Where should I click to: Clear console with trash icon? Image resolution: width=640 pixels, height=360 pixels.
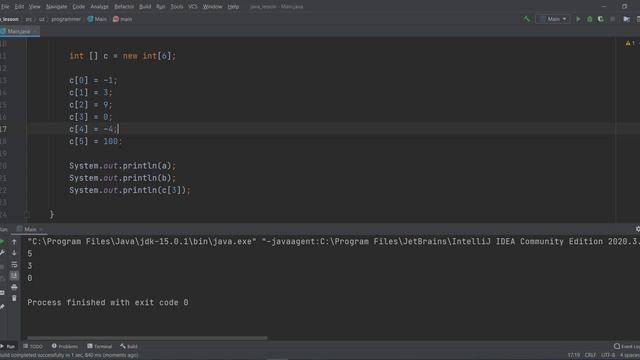pos(14,298)
